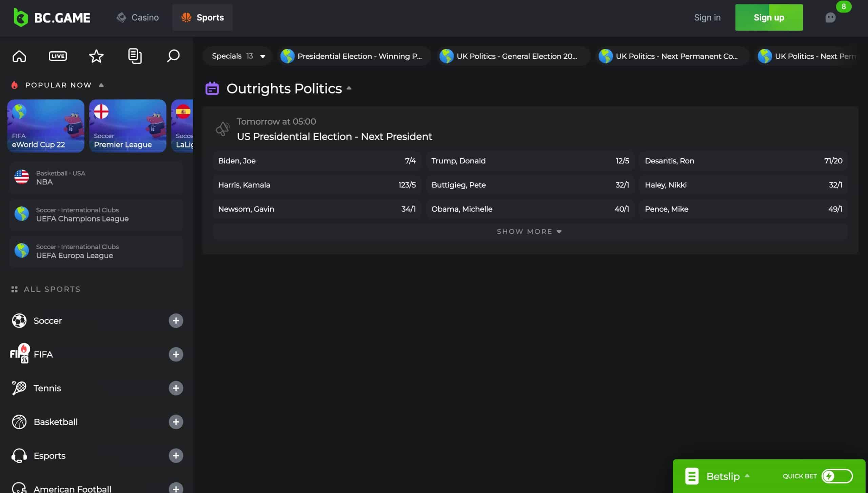
Task: Open the Sports section
Action: click(x=202, y=17)
